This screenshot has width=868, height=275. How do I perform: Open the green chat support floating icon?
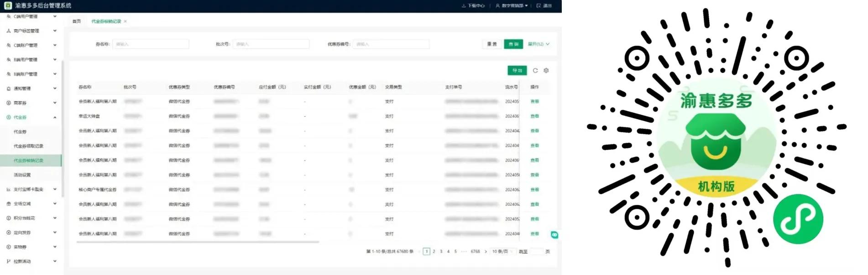(554, 235)
